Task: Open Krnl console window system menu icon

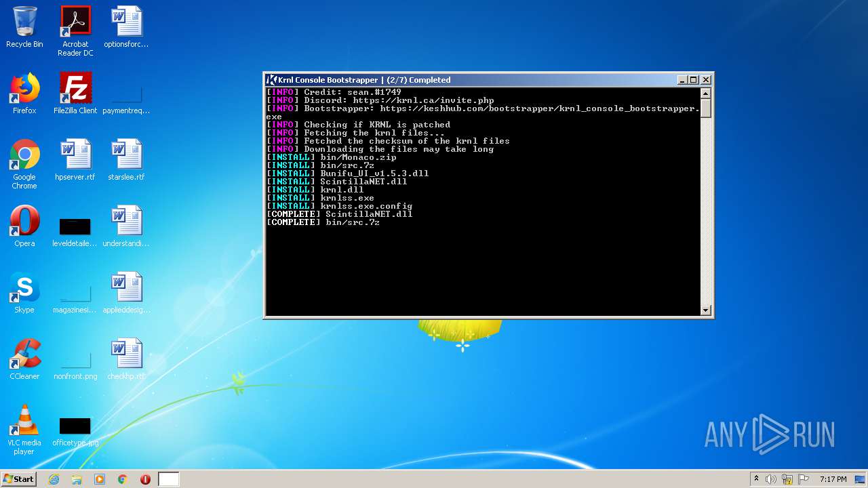Action: point(271,80)
